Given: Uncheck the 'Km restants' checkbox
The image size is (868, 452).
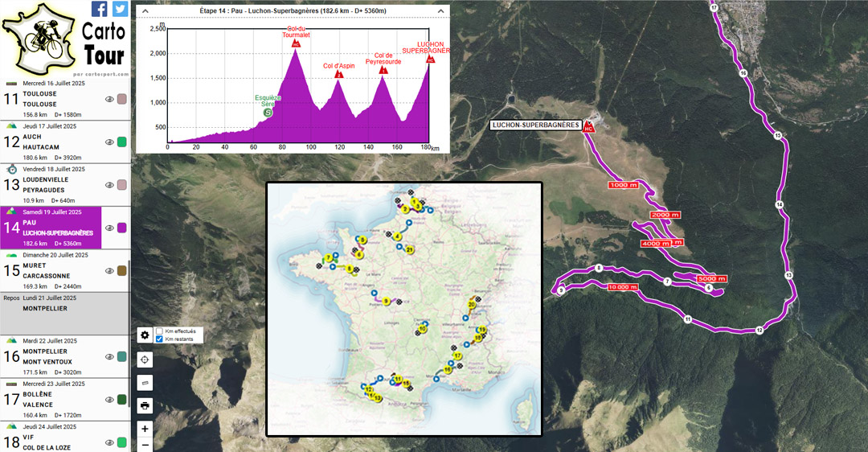Looking at the screenshot, I should [x=160, y=339].
